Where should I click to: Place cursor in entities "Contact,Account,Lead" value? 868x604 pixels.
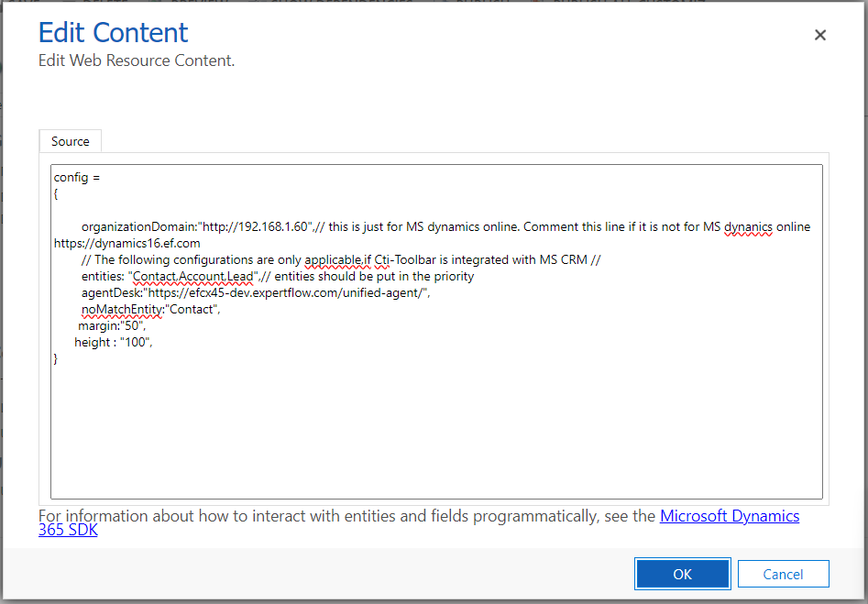(192, 276)
